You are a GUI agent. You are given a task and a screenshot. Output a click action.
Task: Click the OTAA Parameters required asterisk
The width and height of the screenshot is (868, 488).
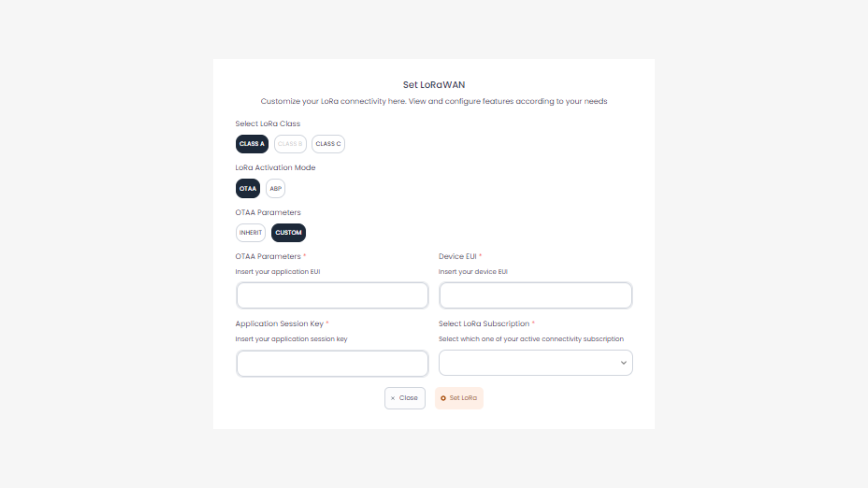(x=304, y=255)
